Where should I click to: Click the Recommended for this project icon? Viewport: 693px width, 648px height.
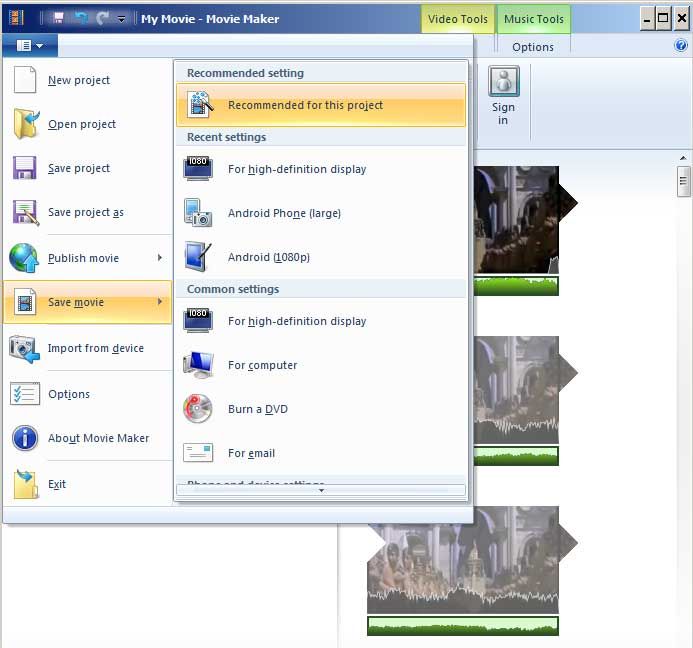click(200, 104)
